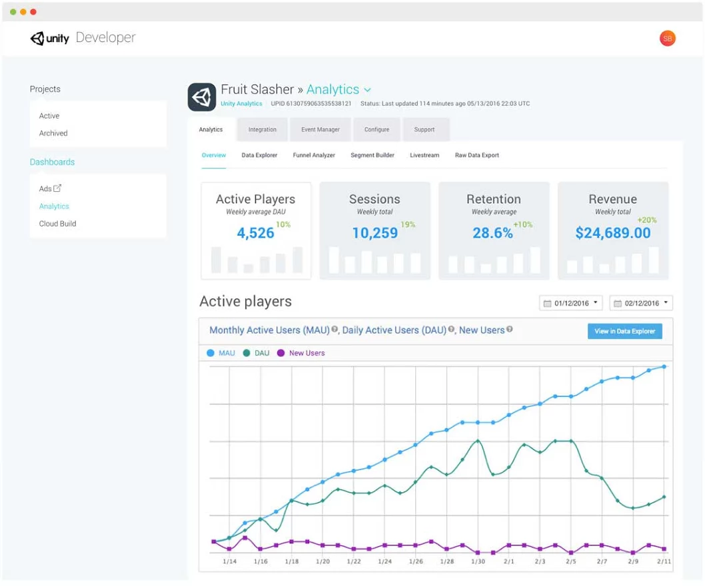Image resolution: width=705 pixels, height=588 pixels.
Task: Open the Funnel Analyzer tab
Action: tap(313, 155)
